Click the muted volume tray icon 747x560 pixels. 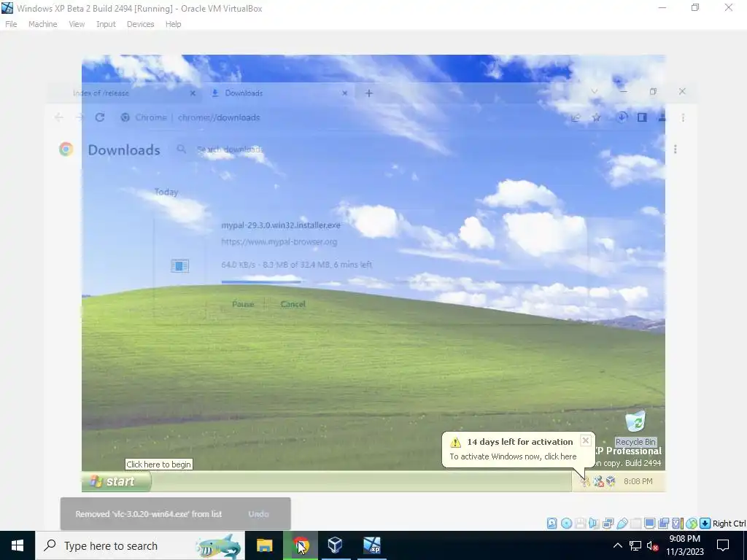(x=653, y=545)
